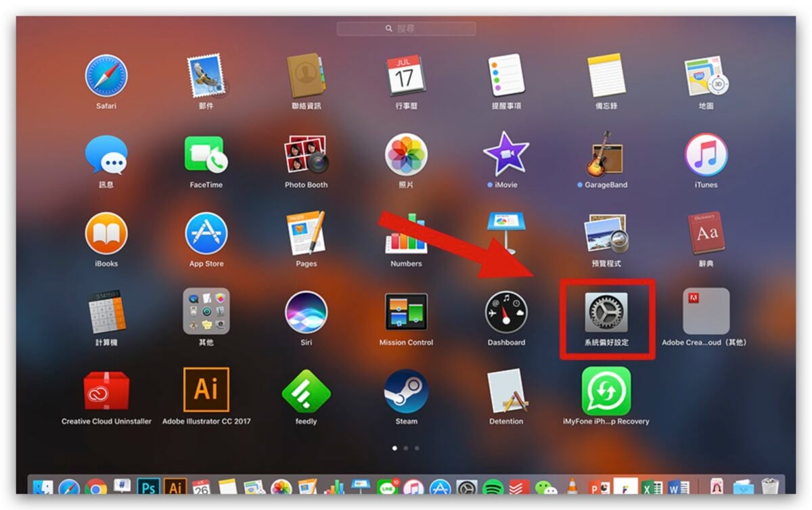Launch GarageBand from Launchpad

(x=606, y=155)
